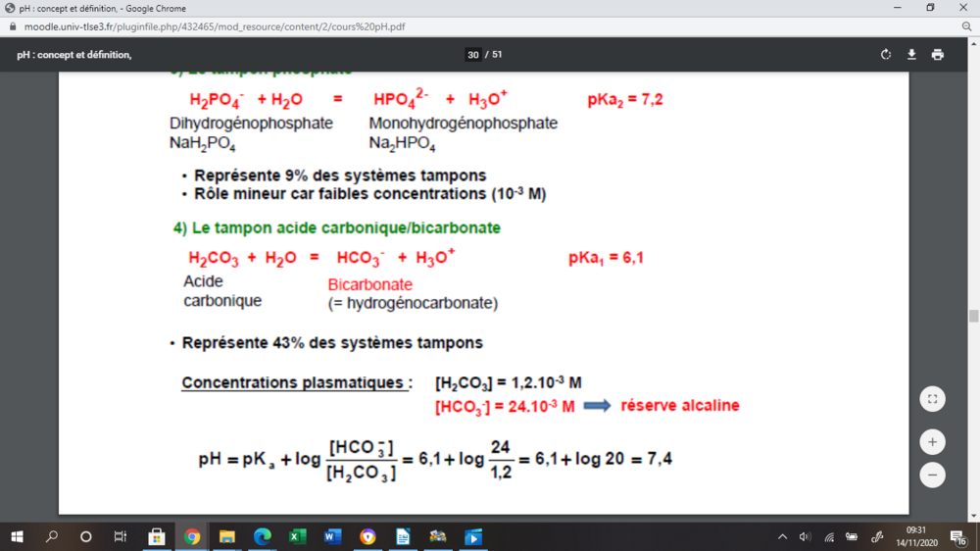This screenshot has height=551, width=980.
Task: Click the page number field showing 30
Action: 473,55
